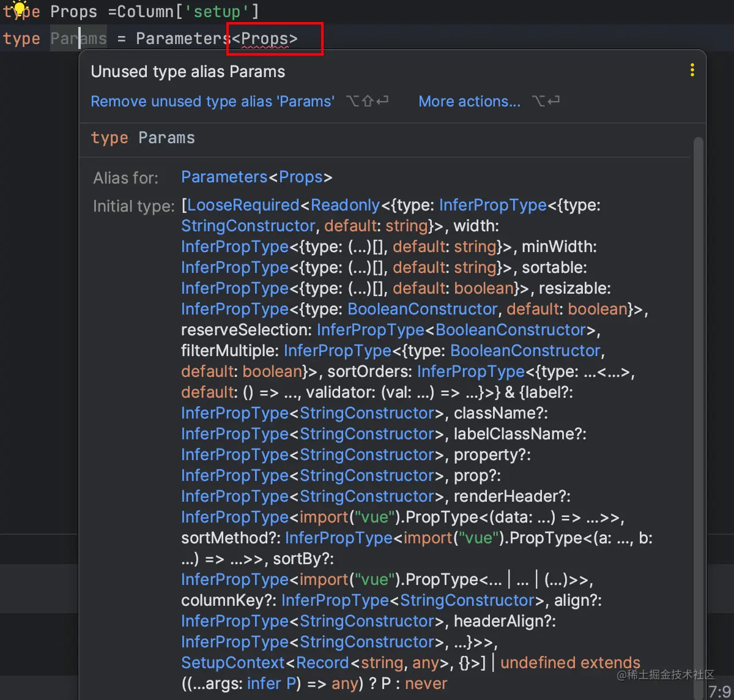Open the 'Readonly' type link
734x700 pixels.
pyautogui.click(x=346, y=205)
